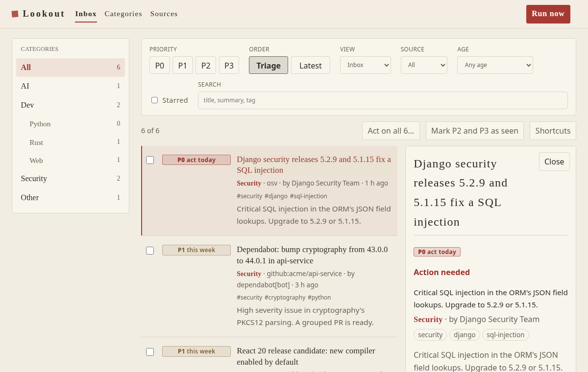Click Act on all 6 button

point(391,131)
